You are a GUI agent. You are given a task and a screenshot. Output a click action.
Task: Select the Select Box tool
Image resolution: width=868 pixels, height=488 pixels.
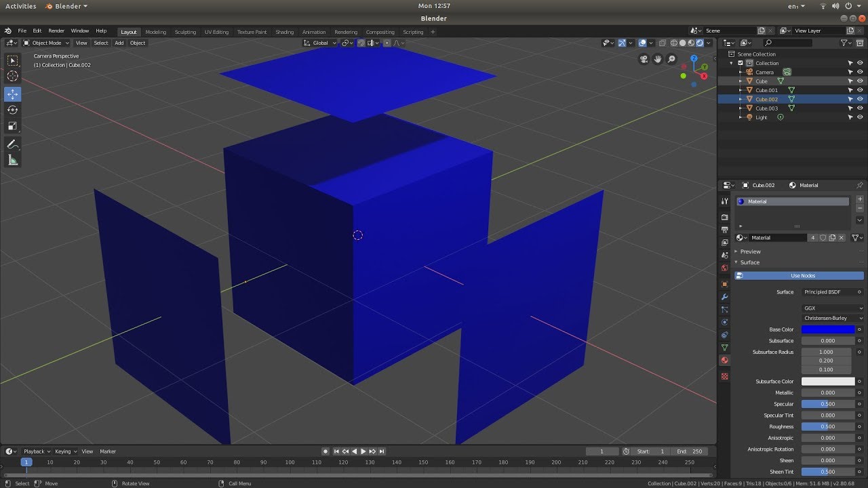tap(13, 60)
